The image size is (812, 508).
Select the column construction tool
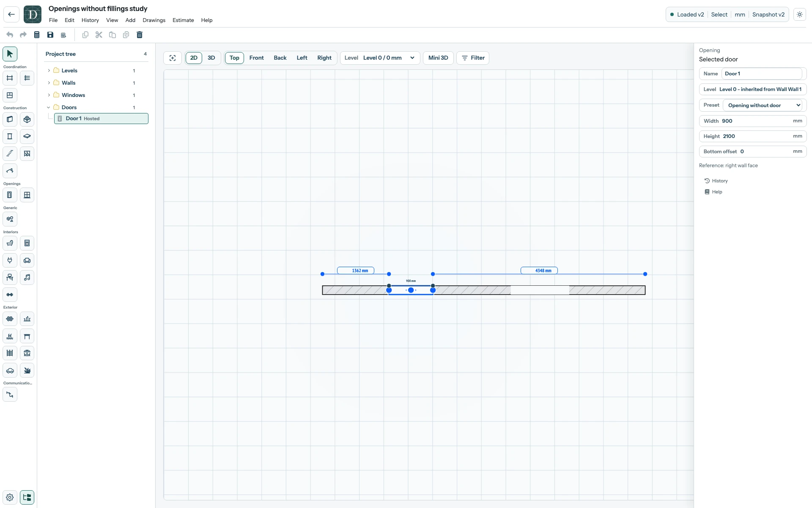pos(10,136)
